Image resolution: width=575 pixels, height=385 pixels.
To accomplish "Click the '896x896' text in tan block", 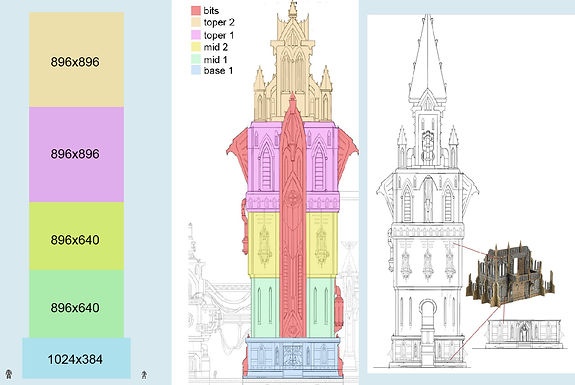I will click(x=75, y=62).
